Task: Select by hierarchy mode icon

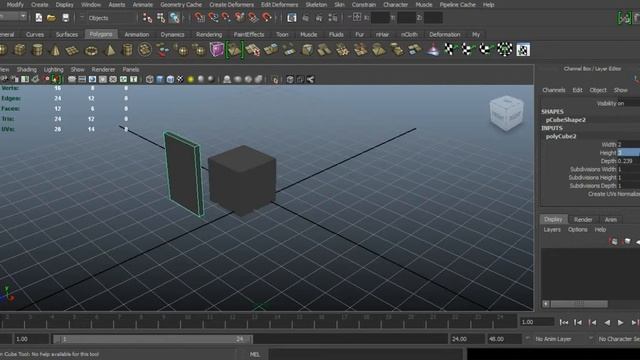Action: [147, 18]
